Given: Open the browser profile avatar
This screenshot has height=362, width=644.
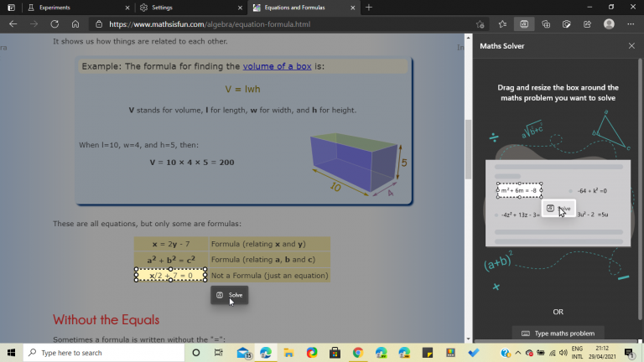Looking at the screenshot, I should (609, 24).
